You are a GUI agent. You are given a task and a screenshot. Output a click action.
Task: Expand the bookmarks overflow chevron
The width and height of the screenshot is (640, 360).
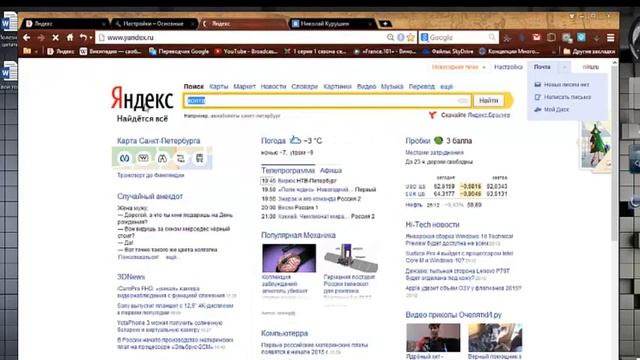tap(553, 51)
